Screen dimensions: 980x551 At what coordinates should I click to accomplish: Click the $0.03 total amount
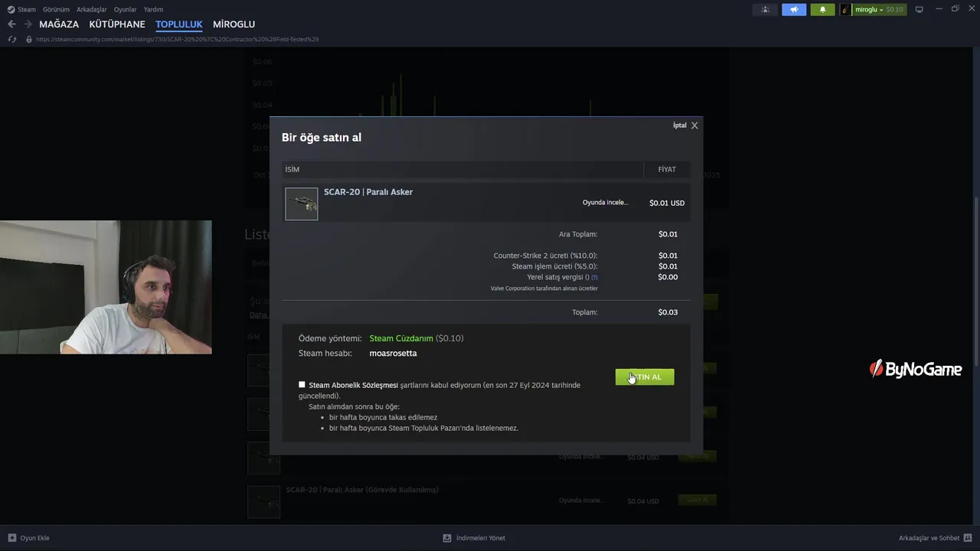pos(668,312)
